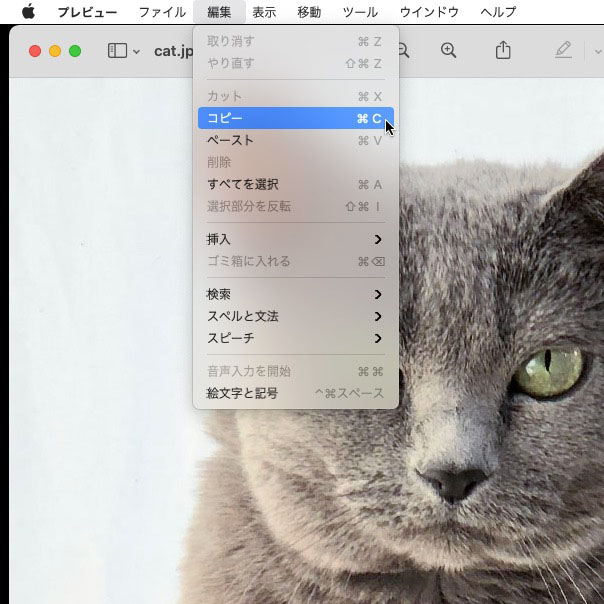
Task: Click the share icon in toolbar
Action: [x=503, y=50]
